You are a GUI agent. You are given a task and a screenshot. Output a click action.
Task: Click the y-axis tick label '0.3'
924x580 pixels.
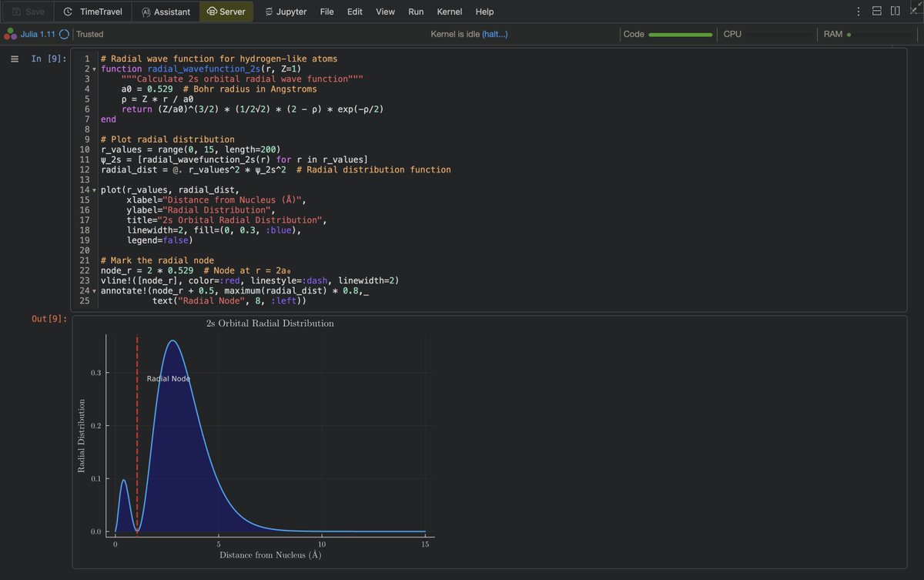coord(96,373)
